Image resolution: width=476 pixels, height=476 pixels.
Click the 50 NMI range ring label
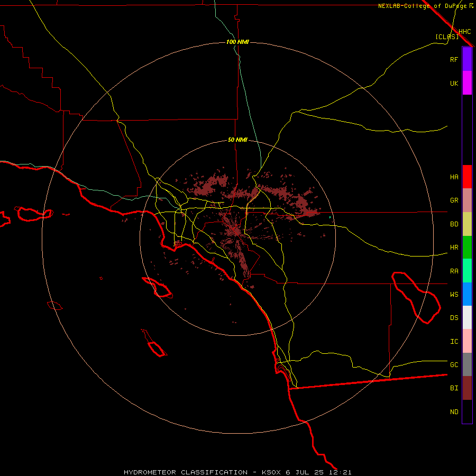point(237,140)
